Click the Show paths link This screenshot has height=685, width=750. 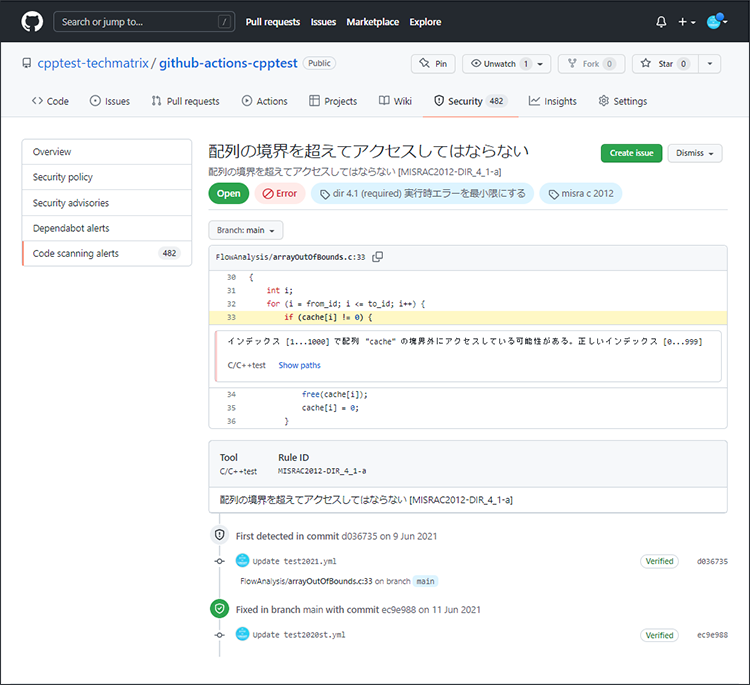pos(299,365)
